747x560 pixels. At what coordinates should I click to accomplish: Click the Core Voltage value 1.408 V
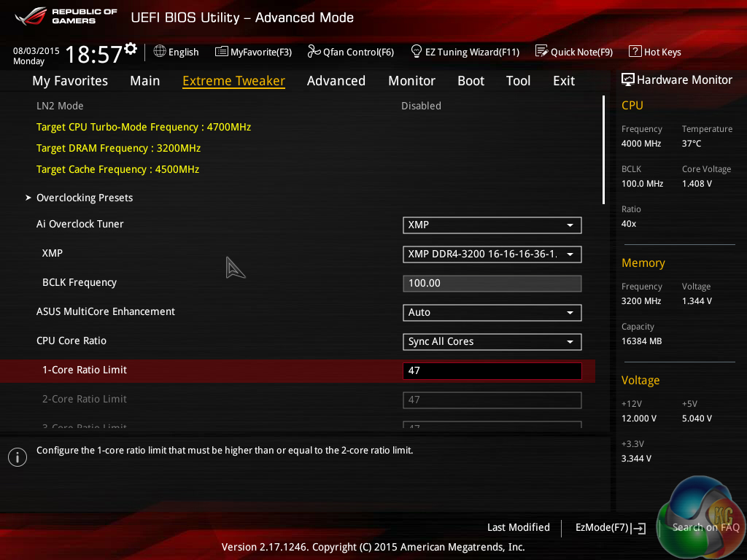click(x=697, y=183)
